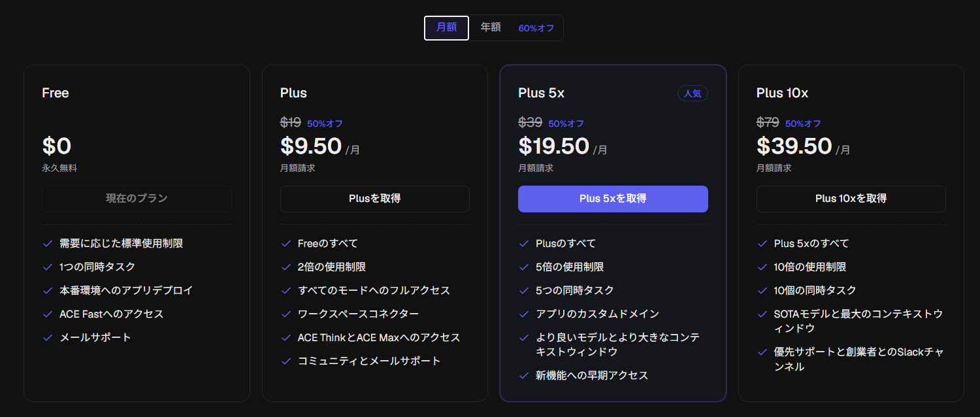Switch billing to 年額 (yearly)
The width and height of the screenshot is (980, 417).
pyautogui.click(x=491, y=28)
